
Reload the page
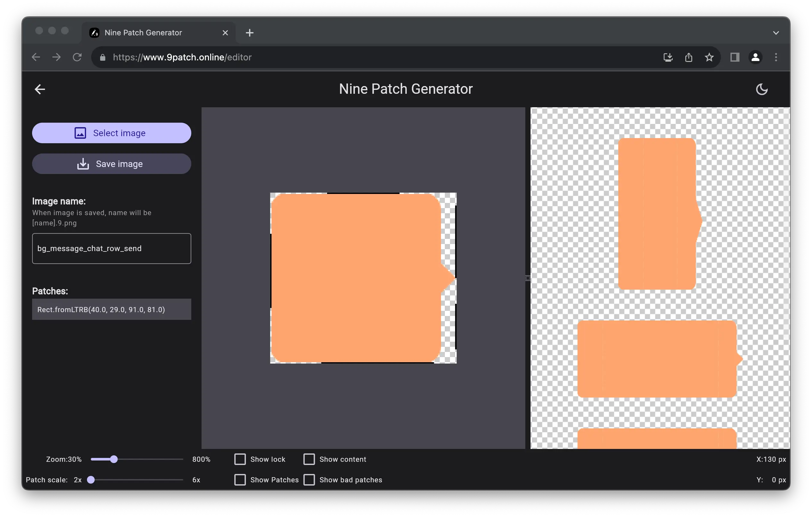pos(77,57)
